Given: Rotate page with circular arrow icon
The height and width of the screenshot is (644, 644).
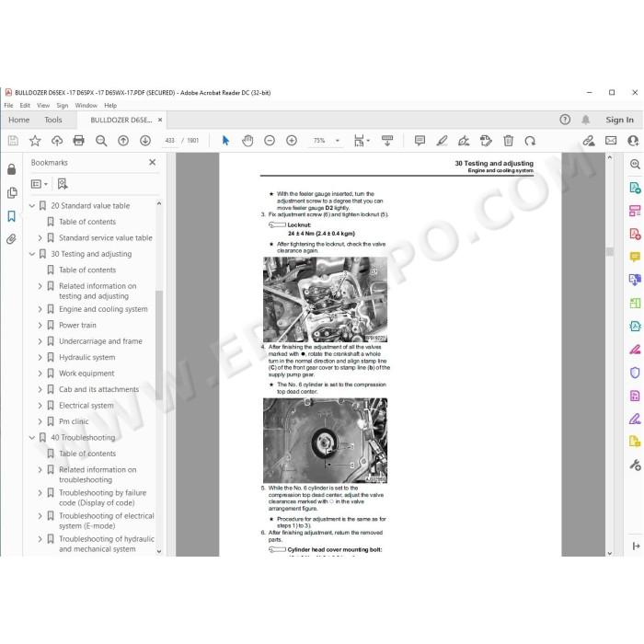Looking at the screenshot, I should tap(530, 141).
